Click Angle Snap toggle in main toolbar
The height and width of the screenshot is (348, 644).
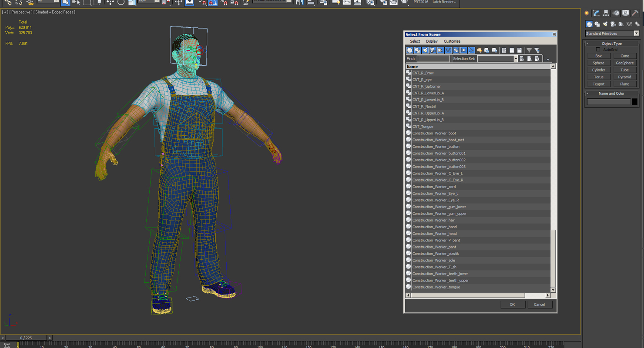pos(213,3)
